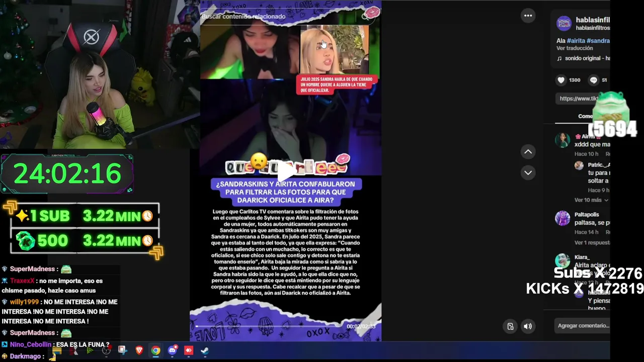This screenshot has width=644, height=362.
Task: Open Kiara_ commenter avatar
Action: pos(562,261)
